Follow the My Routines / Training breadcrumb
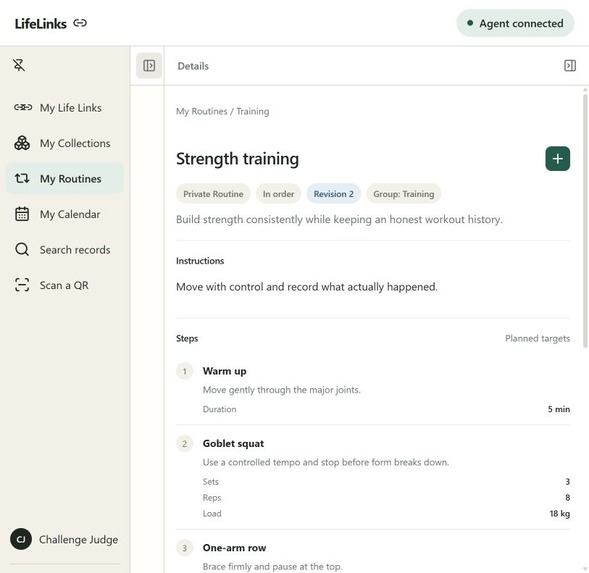Image resolution: width=589 pixels, height=573 pixels. click(223, 112)
